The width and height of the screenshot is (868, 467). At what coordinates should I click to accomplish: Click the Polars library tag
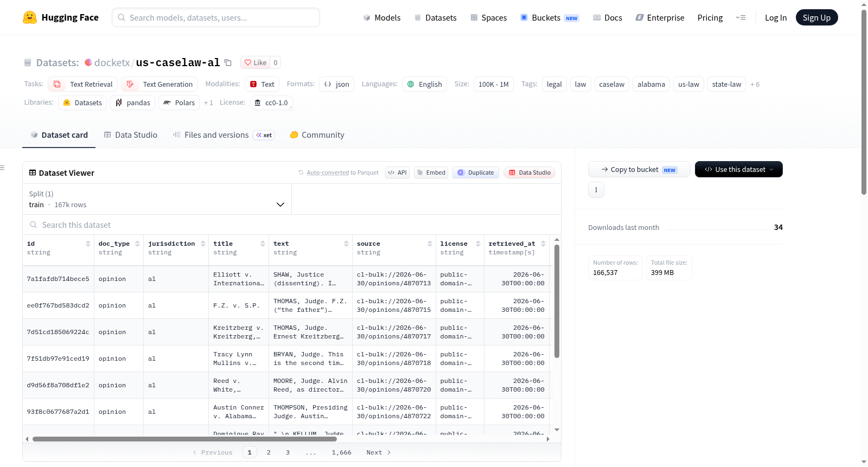coord(179,103)
